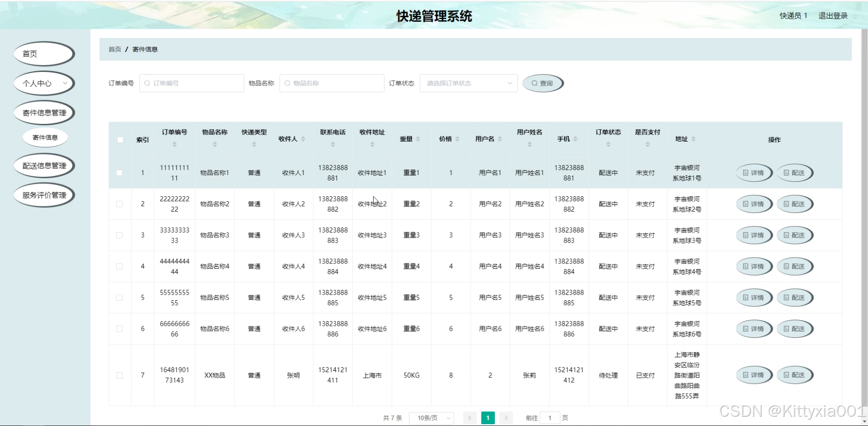Click 首页 breadcrumb link
This screenshot has height=426, width=868.
115,49
